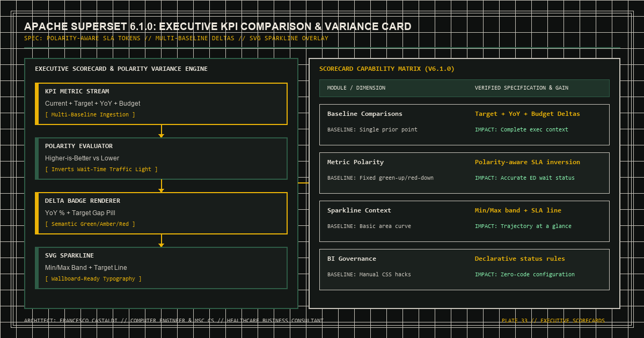
Task: Click the 'Module / Dimension' column header
Action: click(356, 88)
